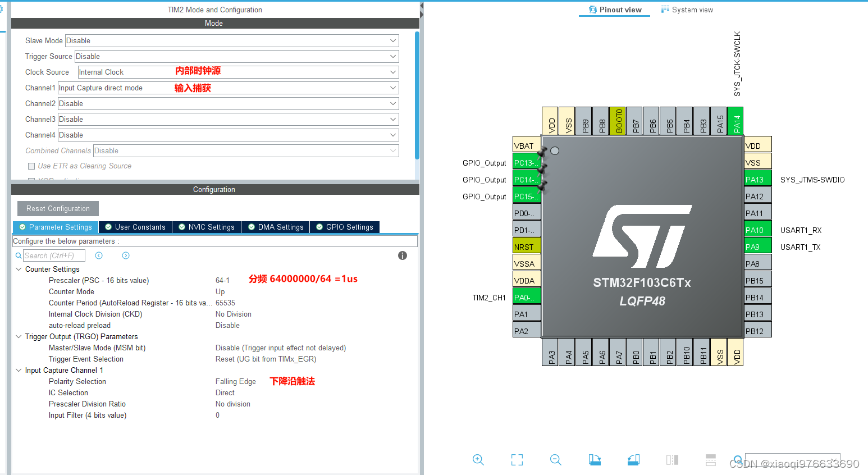This screenshot has width=868, height=475.
Task: Open the Channel2 dropdown
Action: (229, 103)
